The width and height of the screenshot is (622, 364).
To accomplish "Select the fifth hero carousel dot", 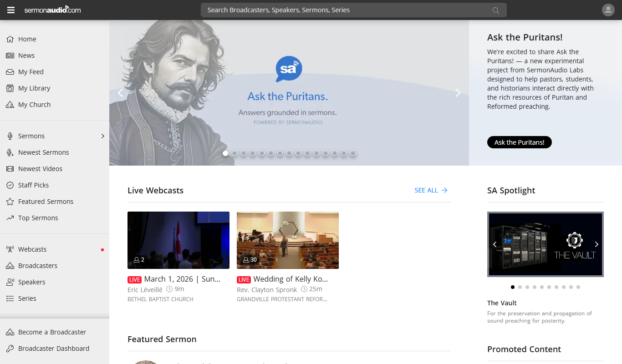I will (262, 153).
